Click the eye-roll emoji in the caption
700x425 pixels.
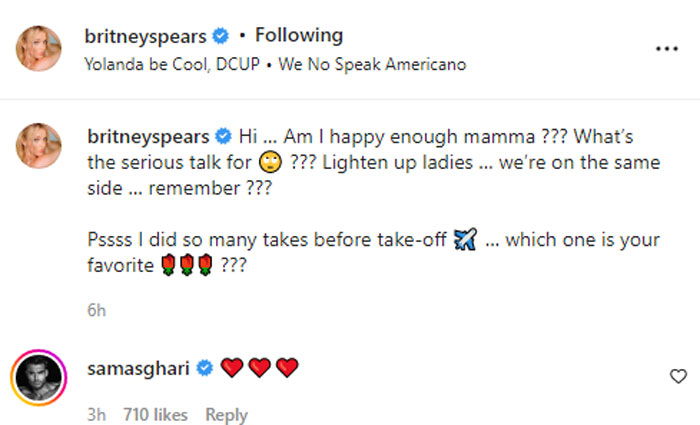point(271,164)
